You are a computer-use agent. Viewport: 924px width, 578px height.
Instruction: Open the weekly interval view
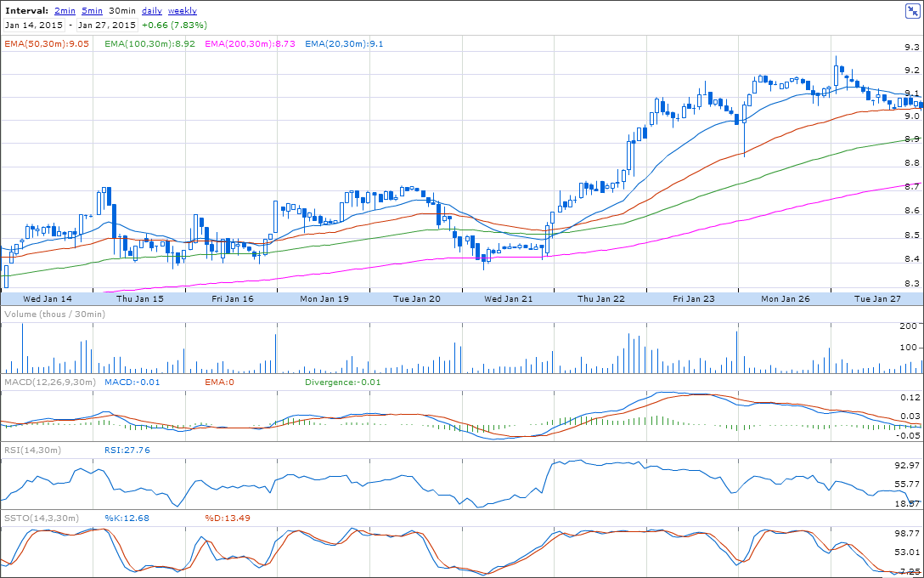[x=183, y=11]
